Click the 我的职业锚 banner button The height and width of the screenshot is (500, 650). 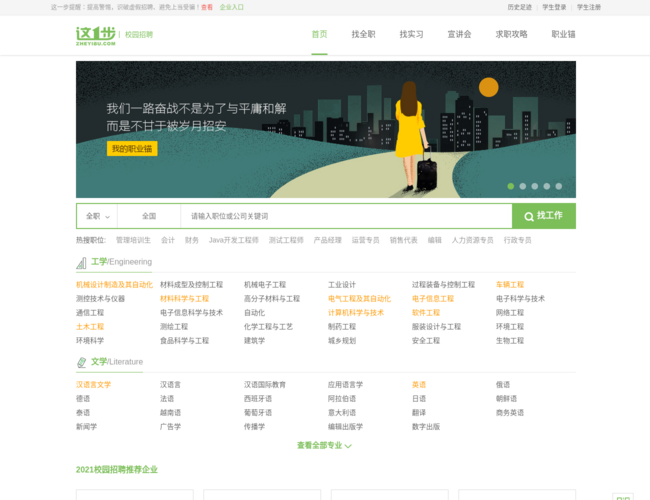132,149
